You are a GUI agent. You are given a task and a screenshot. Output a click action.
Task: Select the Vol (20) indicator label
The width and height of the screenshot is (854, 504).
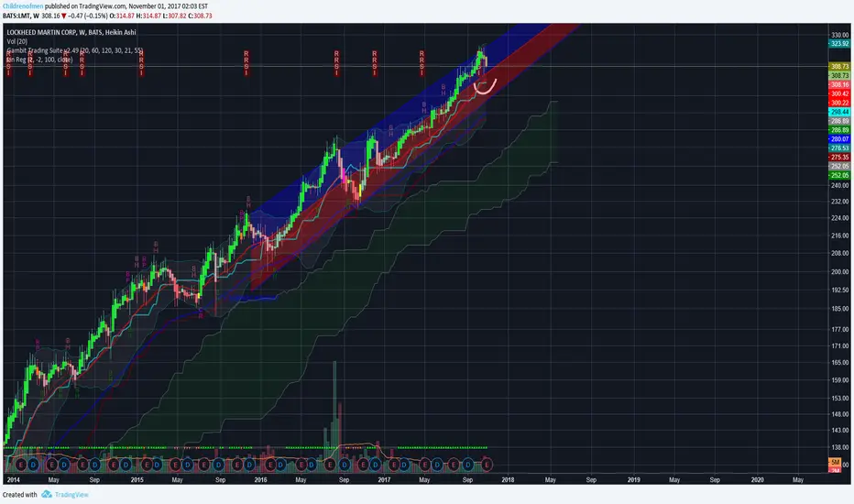(x=16, y=41)
